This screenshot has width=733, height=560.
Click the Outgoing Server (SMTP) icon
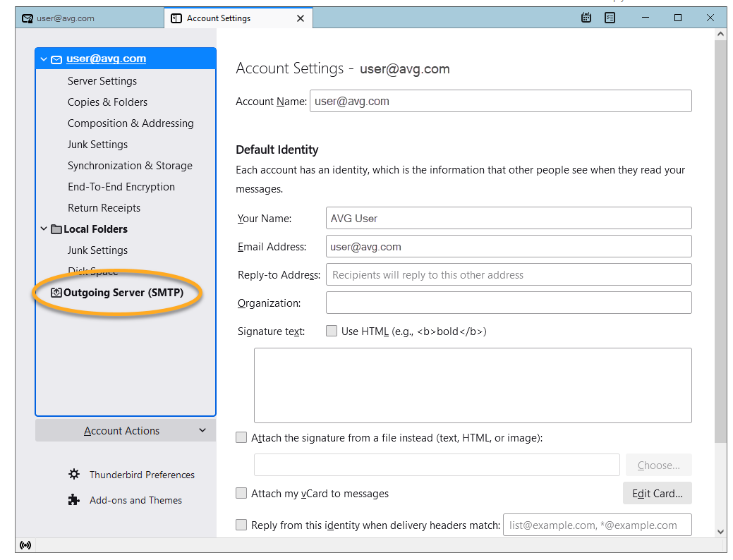(56, 293)
